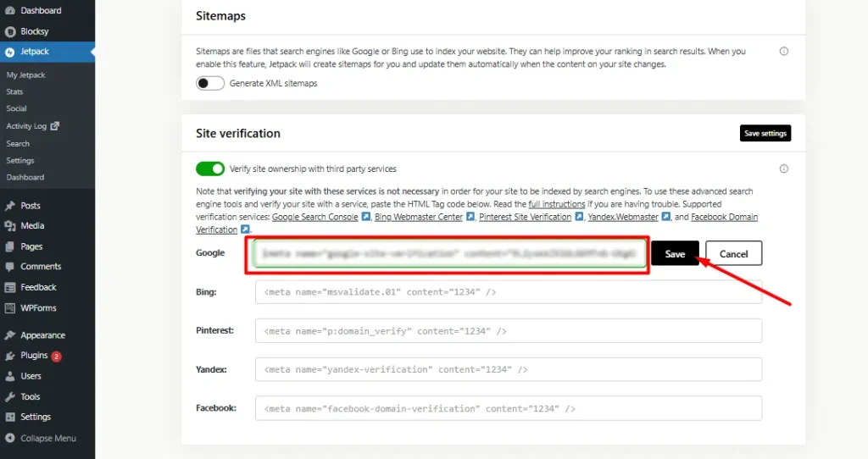The width and height of the screenshot is (868, 459).
Task: Click the Dashboard gauge icon in sidebar
Action: coord(10,10)
